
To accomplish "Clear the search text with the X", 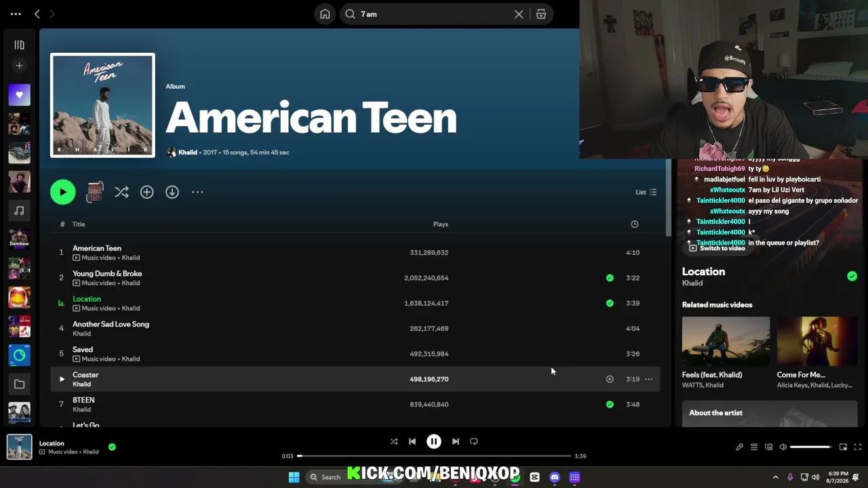I will [519, 14].
